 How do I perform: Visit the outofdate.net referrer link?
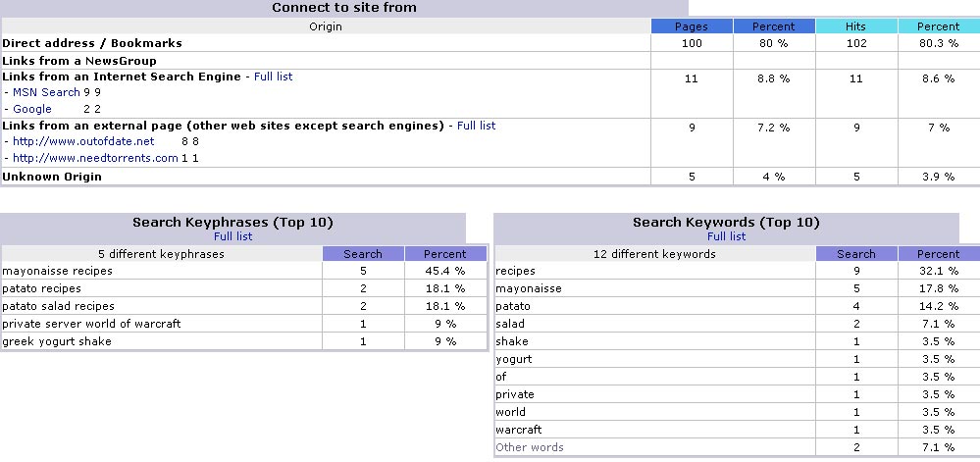coord(83,141)
